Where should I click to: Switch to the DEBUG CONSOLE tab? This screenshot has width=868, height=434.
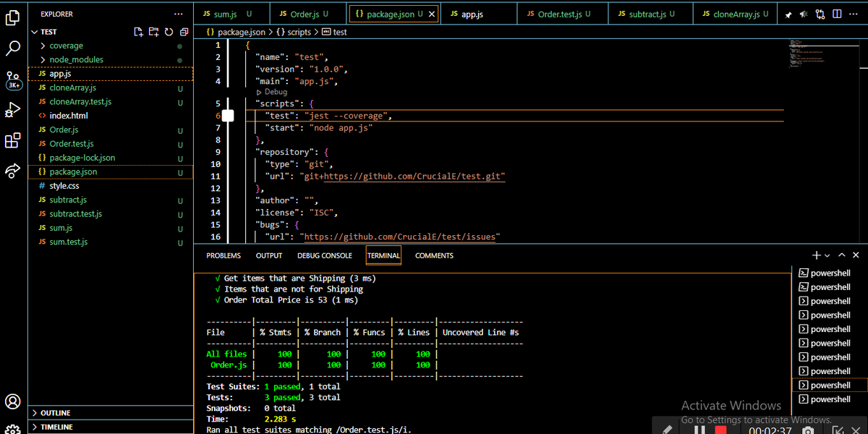click(x=325, y=255)
